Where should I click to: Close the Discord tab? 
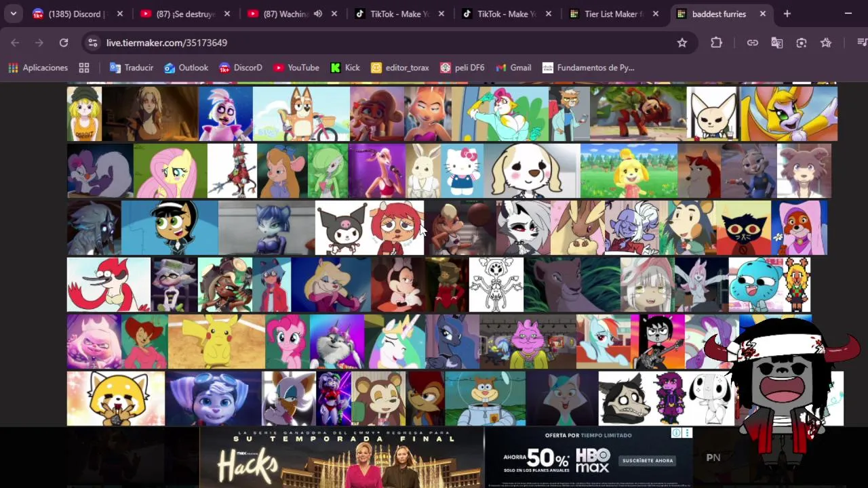tap(120, 14)
